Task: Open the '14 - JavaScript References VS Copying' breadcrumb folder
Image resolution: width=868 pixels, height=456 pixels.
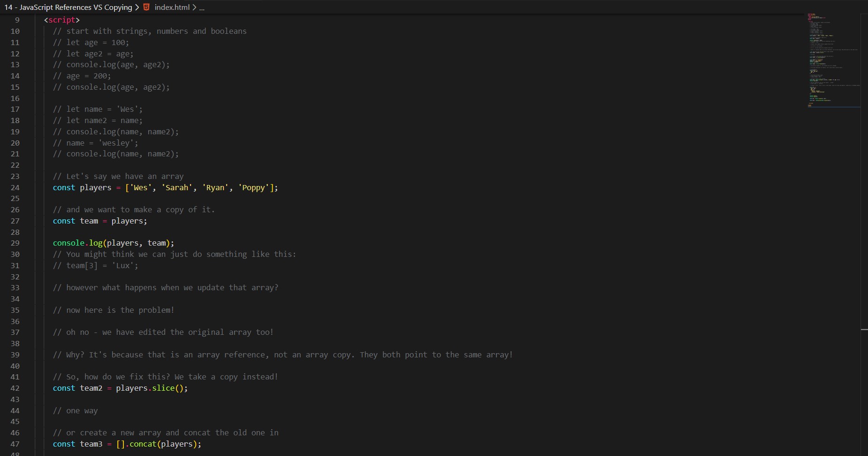Action: point(69,7)
